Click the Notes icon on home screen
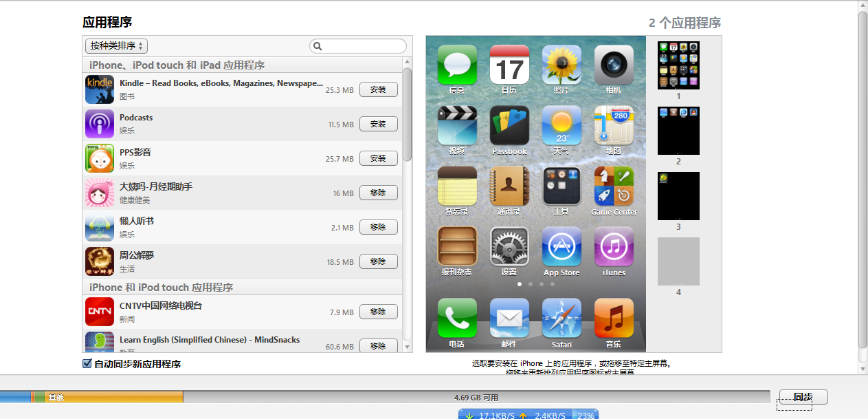The width and height of the screenshot is (868, 419). coord(457,186)
